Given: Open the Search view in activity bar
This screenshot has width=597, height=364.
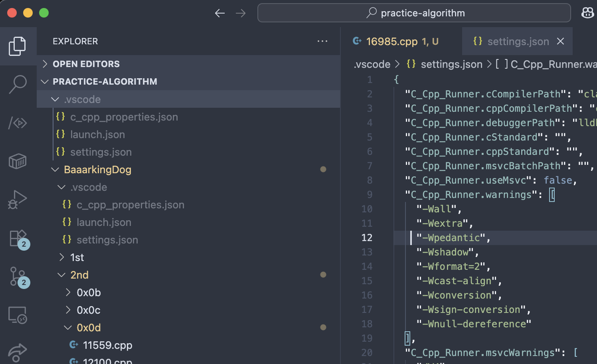Looking at the screenshot, I should 18,84.
